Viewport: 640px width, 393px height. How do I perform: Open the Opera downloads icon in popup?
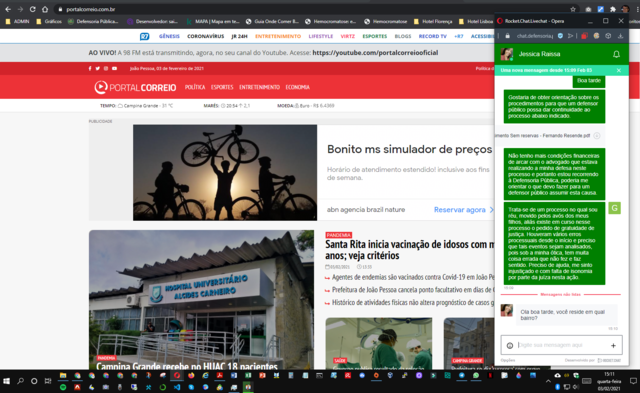coord(620,36)
